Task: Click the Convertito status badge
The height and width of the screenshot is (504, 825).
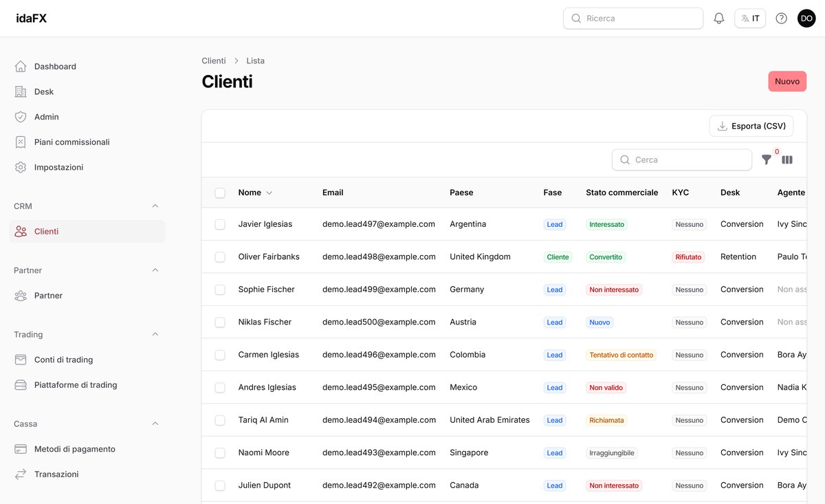Action: 606,257
